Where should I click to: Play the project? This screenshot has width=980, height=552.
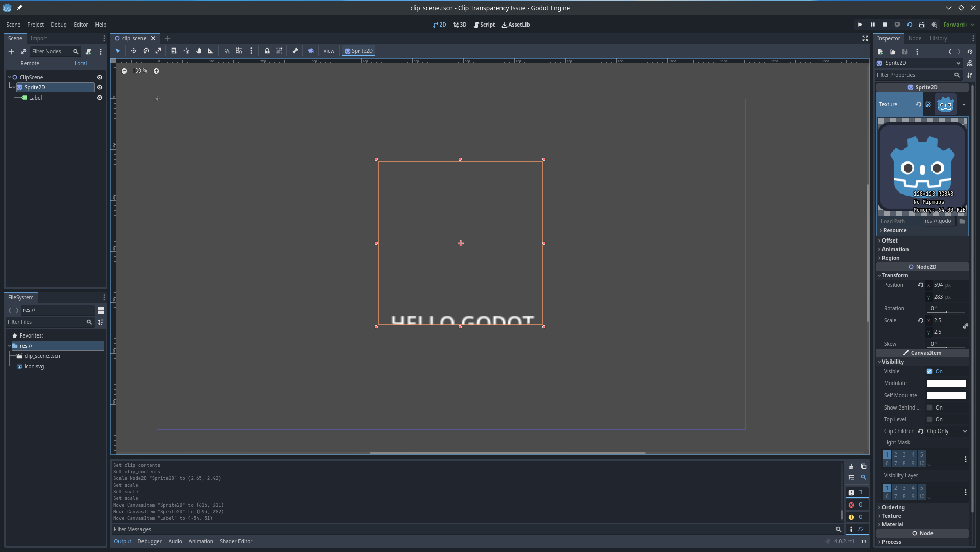click(x=861, y=25)
